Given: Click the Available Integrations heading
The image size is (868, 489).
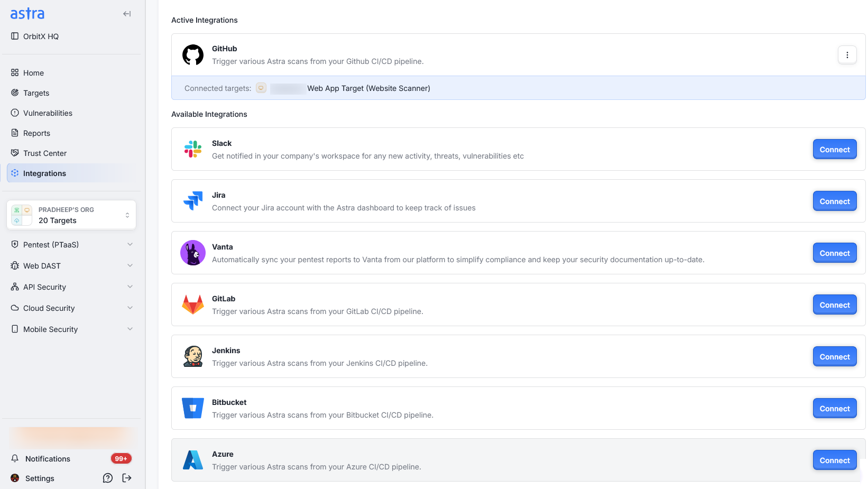Looking at the screenshot, I should coord(209,114).
